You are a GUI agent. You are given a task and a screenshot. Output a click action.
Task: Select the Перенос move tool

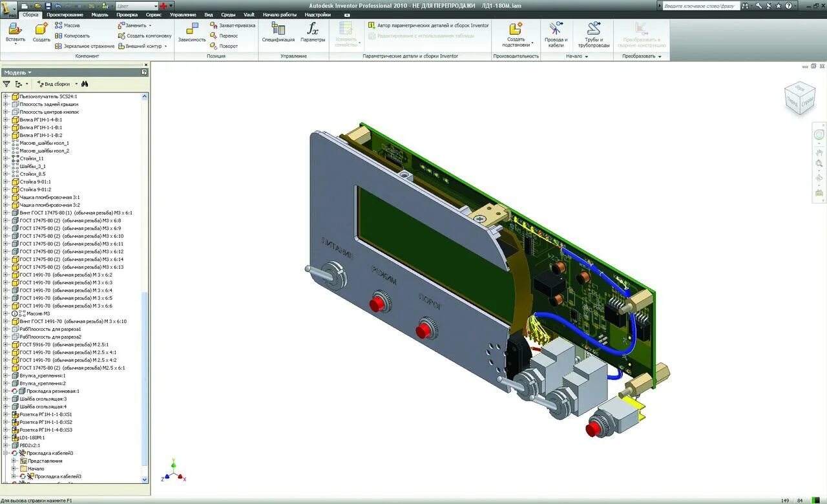coord(224,36)
